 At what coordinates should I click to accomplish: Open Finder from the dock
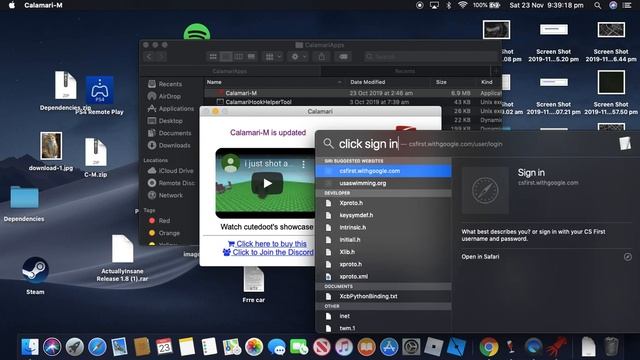pyautogui.click(x=30, y=347)
